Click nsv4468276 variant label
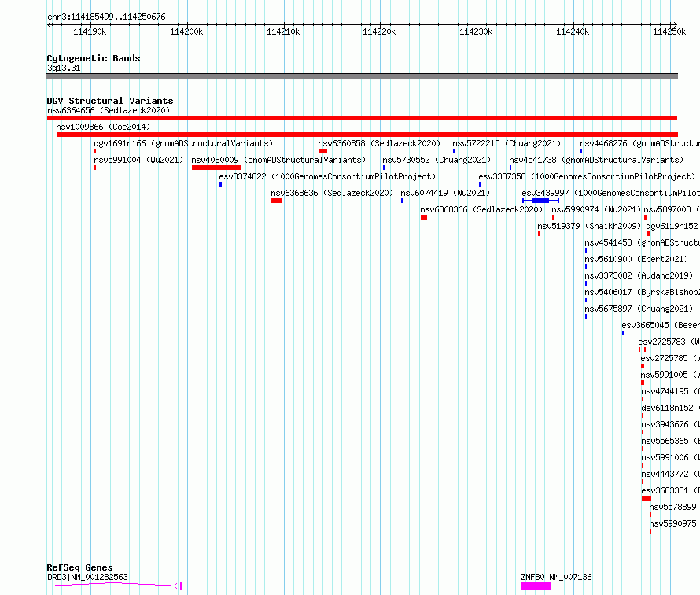The image size is (700, 595). point(639,143)
